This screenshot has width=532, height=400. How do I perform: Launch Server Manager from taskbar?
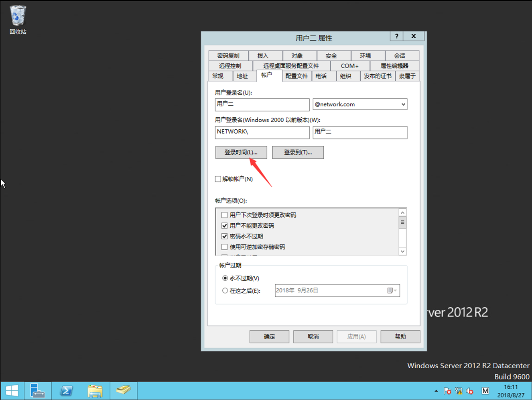click(38, 391)
